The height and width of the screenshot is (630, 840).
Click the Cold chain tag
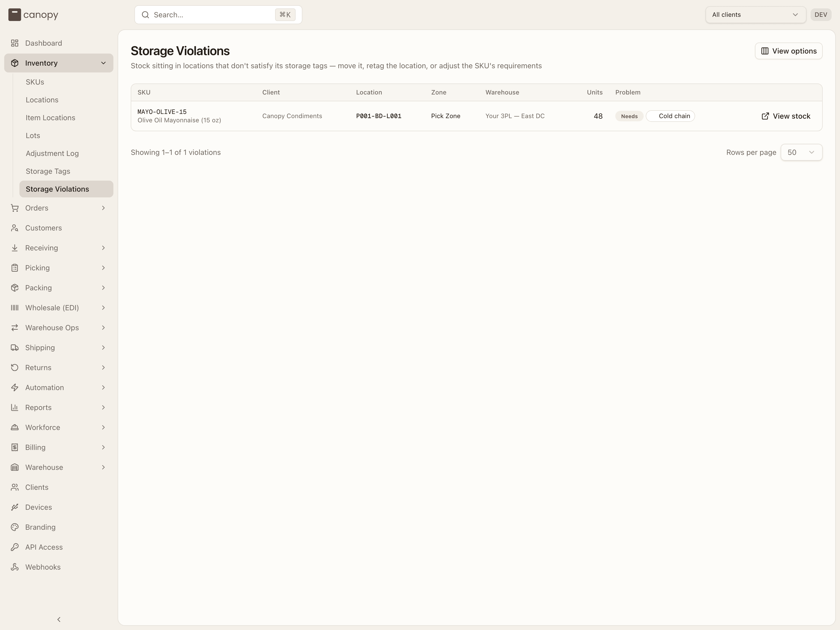tap(670, 116)
